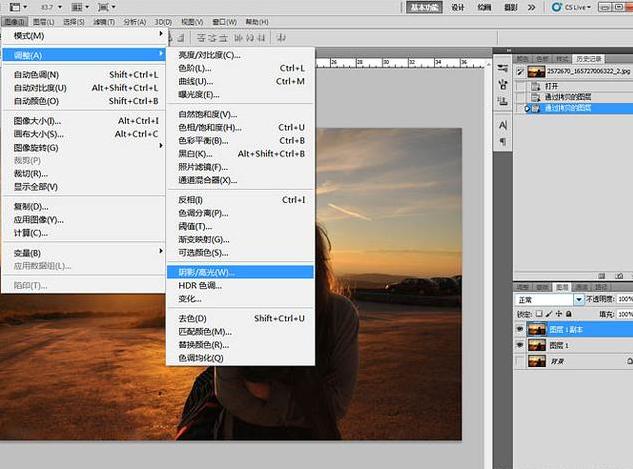Open the brush presets panel icon in the dock

pos(503,69)
